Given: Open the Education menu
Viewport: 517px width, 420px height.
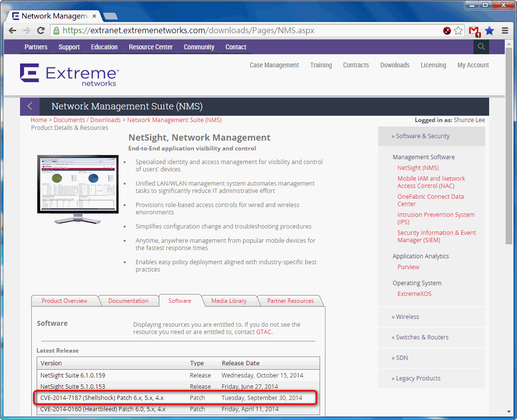Looking at the screenshot, I should click(104, 47).
